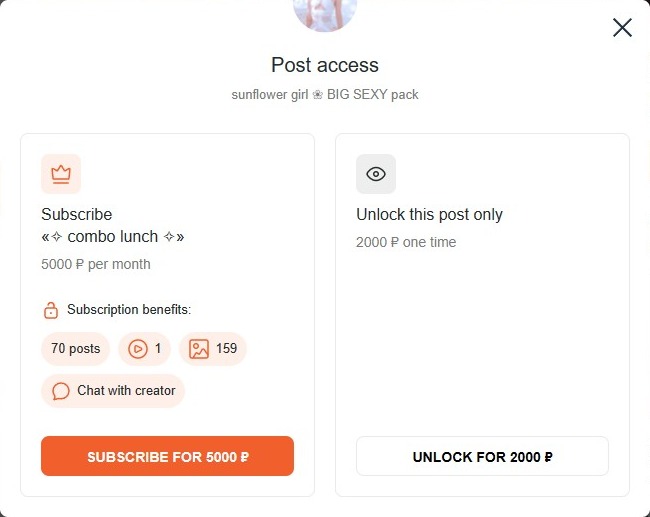This screenshot has height=517, width=650.
Task: Click the image count picture icon
Action: pyautogui.click(x=199, y=349)
